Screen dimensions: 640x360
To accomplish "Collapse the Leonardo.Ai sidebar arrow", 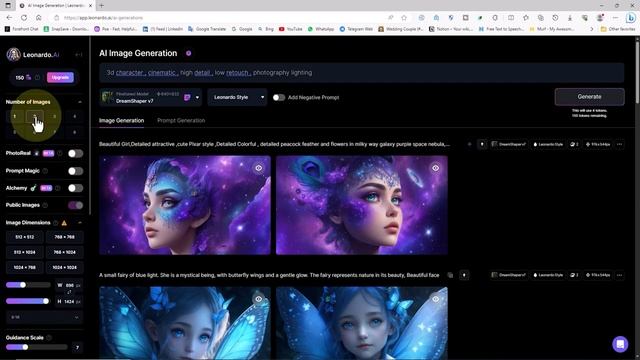I will tap(78, 55).
